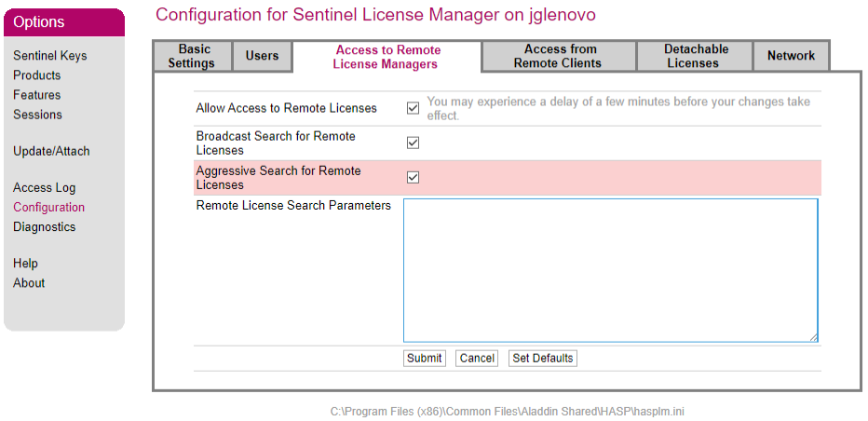Switch to the Detachable Licenses tab
868x421 pixels.
[694, 56]
